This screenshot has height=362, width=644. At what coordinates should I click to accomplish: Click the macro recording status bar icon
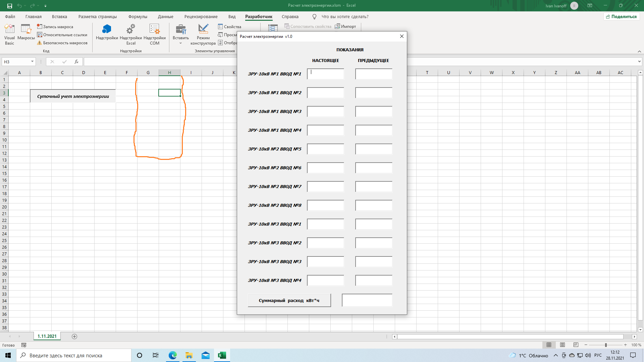click(24, 345)
